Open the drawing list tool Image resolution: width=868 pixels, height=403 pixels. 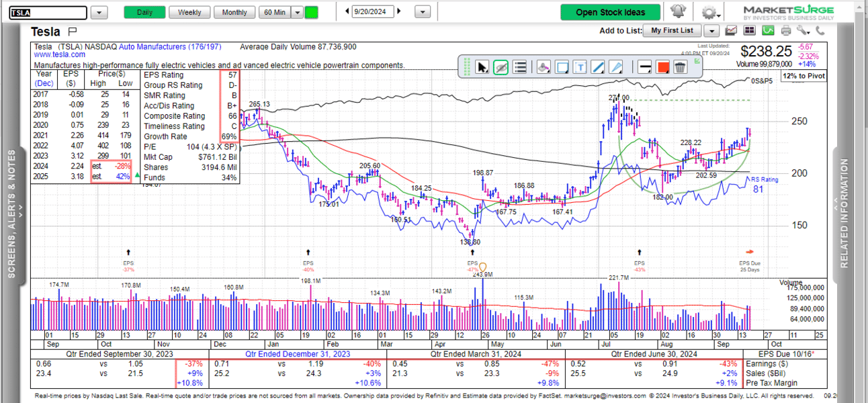tap(519, 67)
